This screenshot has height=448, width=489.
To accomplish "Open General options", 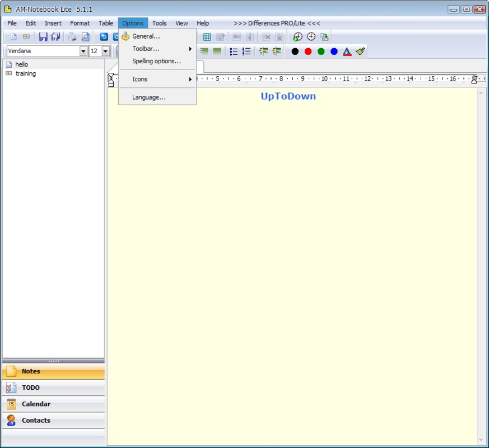I will pos(157,36).
